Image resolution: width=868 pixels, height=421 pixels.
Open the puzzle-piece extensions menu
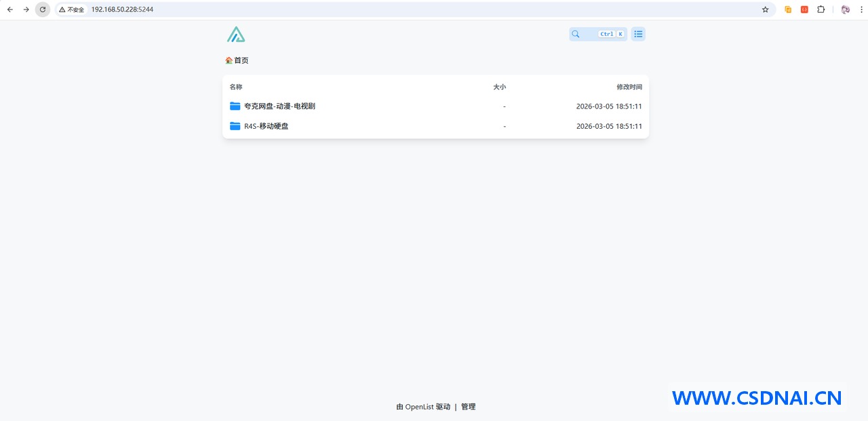pyautogui.click(x=821, y=9)
